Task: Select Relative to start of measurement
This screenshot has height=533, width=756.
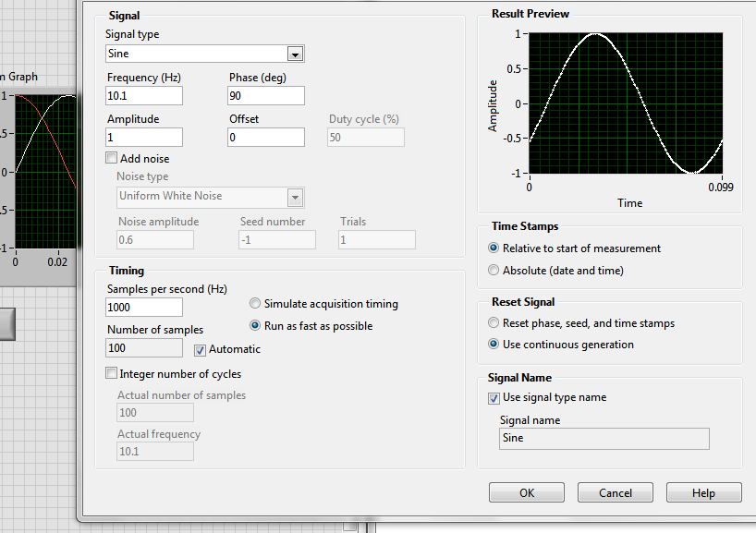Action: [494, 248]
